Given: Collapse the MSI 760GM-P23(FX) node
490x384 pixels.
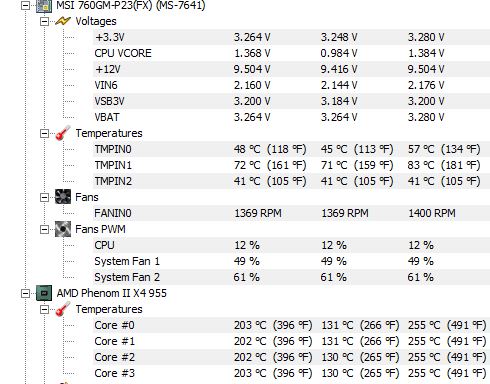Looking at the screenshot, I should tap(25, 6).
